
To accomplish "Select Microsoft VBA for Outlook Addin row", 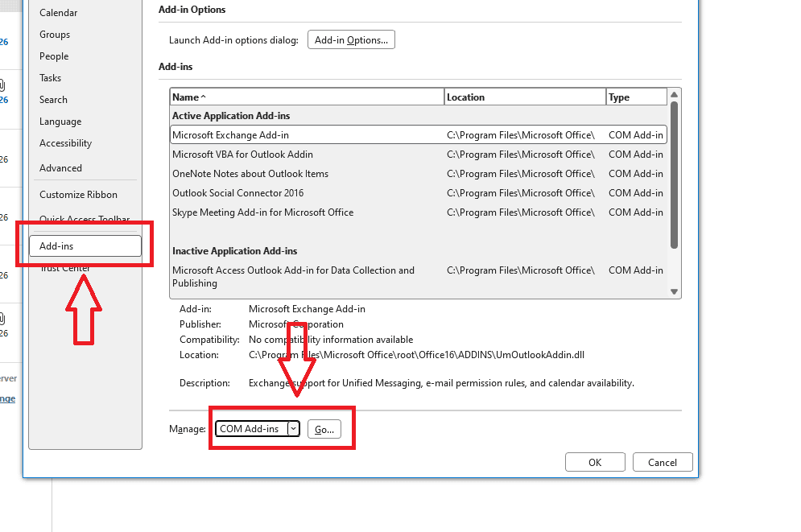I will point(419,155).
